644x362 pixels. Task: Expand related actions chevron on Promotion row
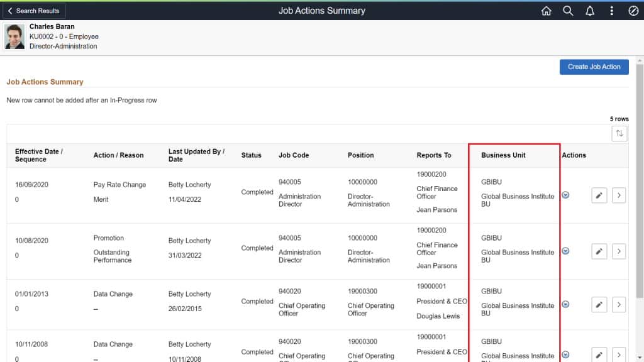point(565,251)
